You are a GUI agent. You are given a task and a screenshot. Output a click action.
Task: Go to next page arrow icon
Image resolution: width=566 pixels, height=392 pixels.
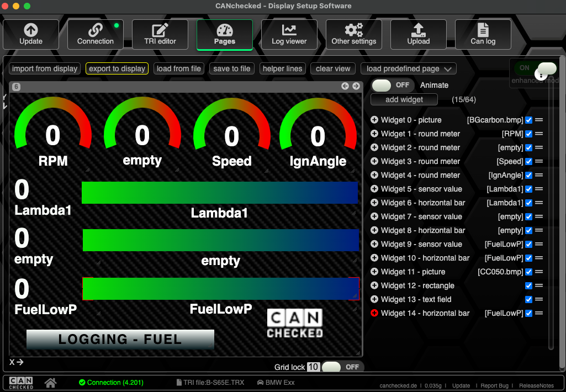356,86
